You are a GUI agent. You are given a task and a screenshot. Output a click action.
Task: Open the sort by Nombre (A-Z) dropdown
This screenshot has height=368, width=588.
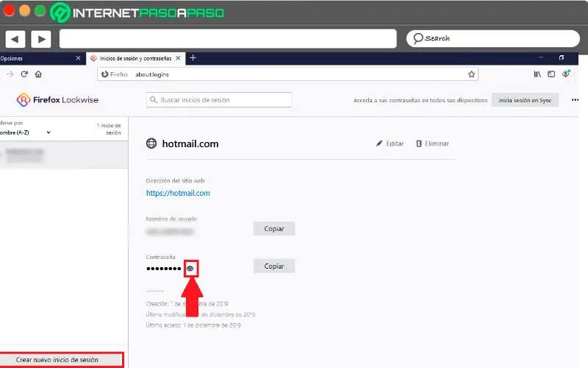[x=25, y=132]
